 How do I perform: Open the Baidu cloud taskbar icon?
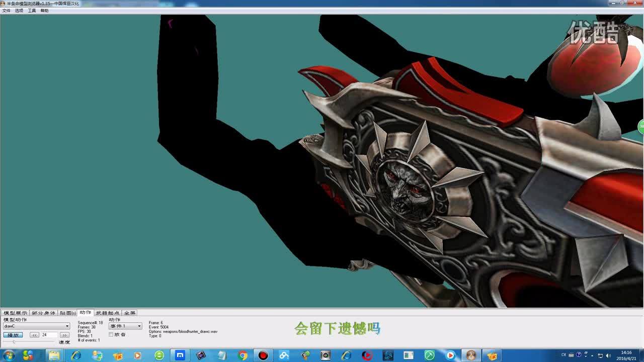284,355
